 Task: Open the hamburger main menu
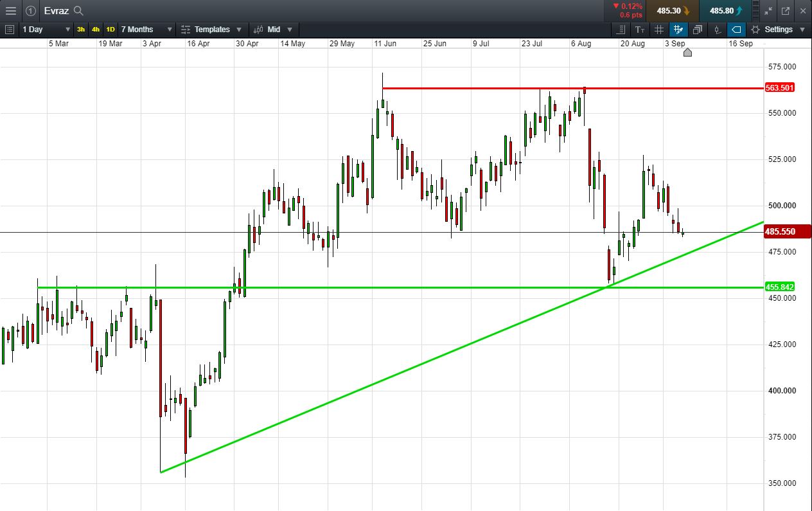(10, 11)
